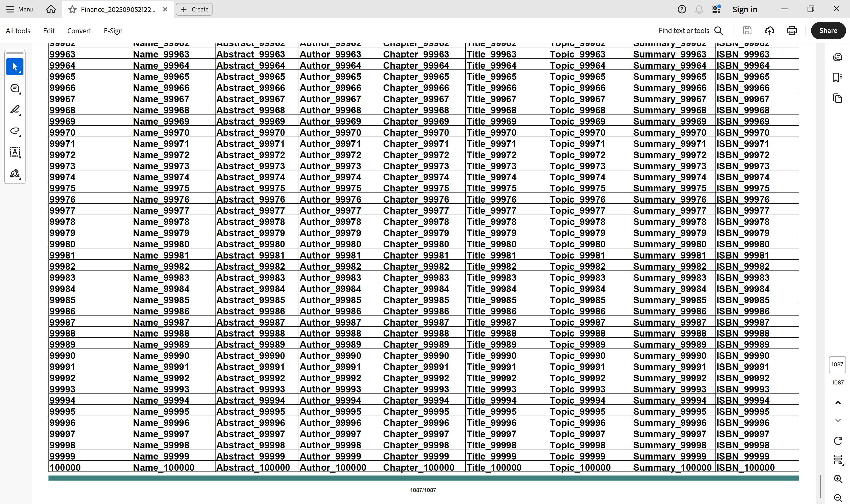Go to previous page using up chevron
The height and width of the screenshot is (504, 850).
pyautogui.click(x=838, y=403)
